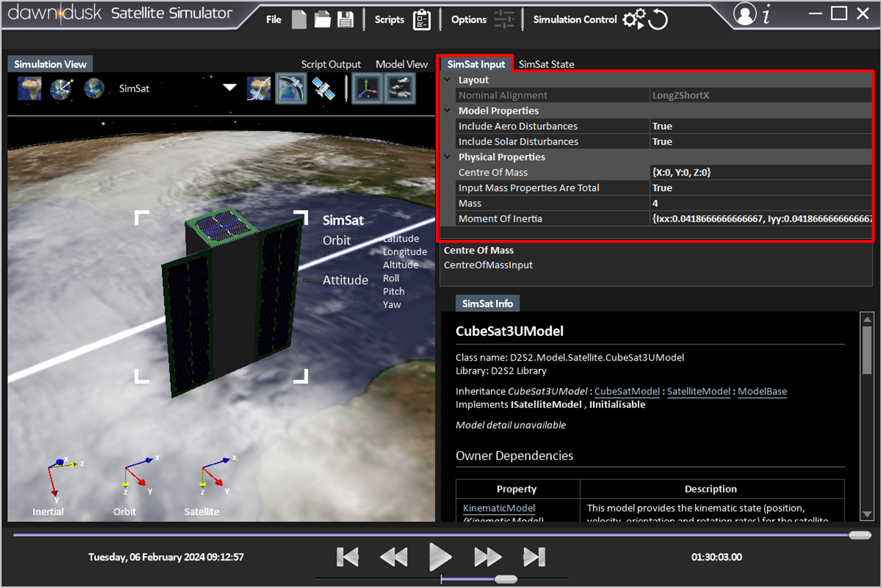Image resolution: width=882 pixels, height=588 pixels.
Task: Click the rewind playback button
Action: 394,557
